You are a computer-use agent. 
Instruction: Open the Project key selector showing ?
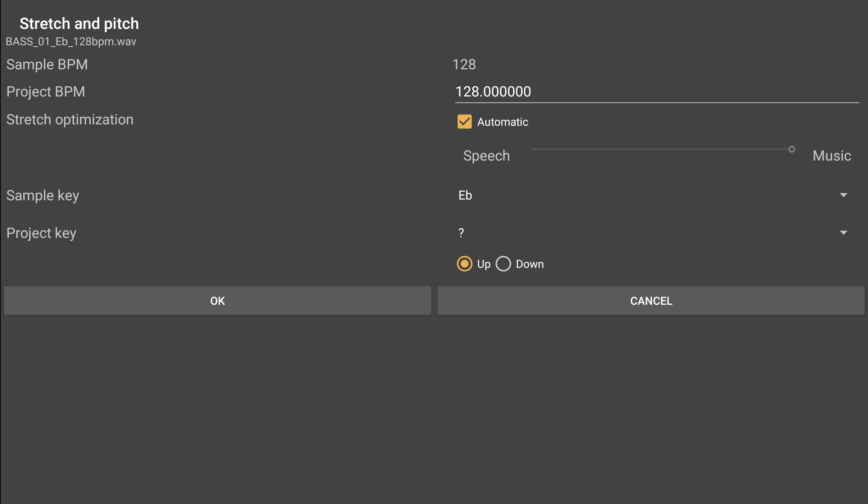coord(648,233)
